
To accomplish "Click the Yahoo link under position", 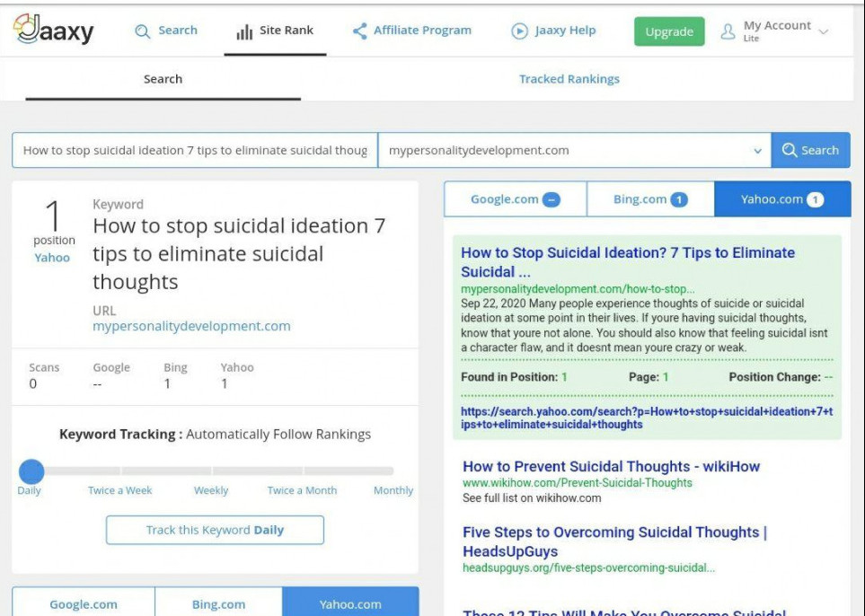I will click(x=52, y=258).
